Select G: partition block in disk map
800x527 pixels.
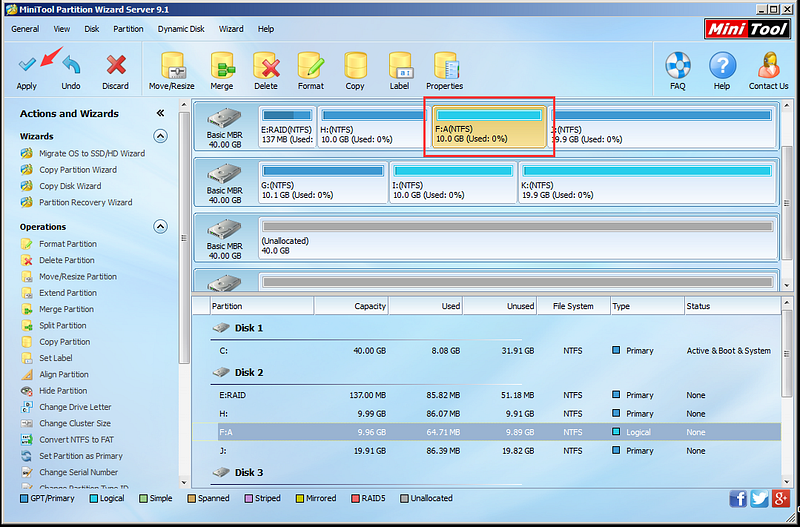323,182
